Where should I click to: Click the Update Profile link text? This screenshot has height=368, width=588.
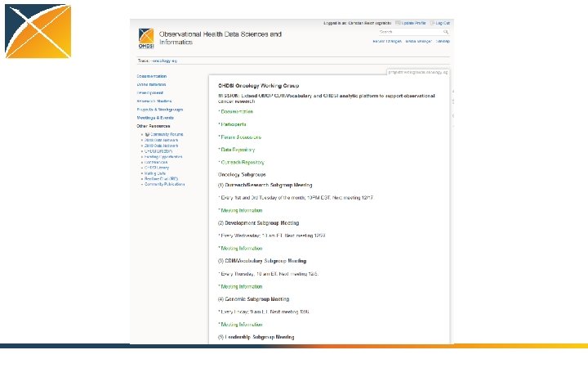click(x=413, y=23)
